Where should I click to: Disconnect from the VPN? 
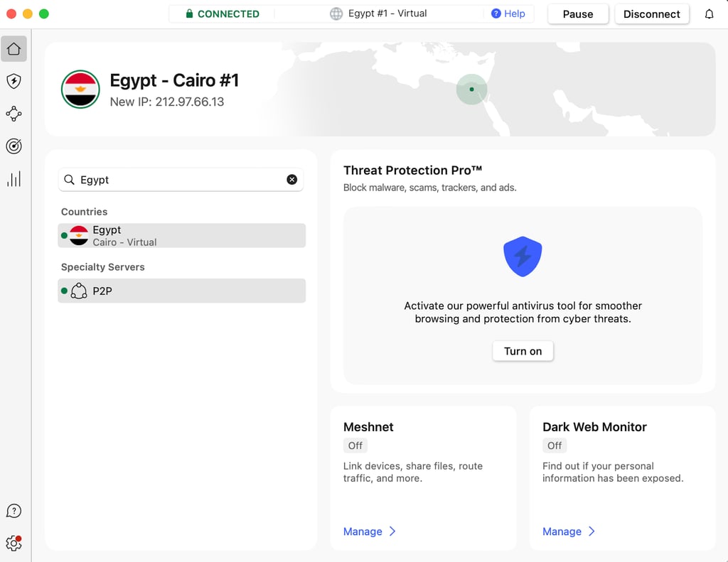pyautogui.click(x=652, y=14)
